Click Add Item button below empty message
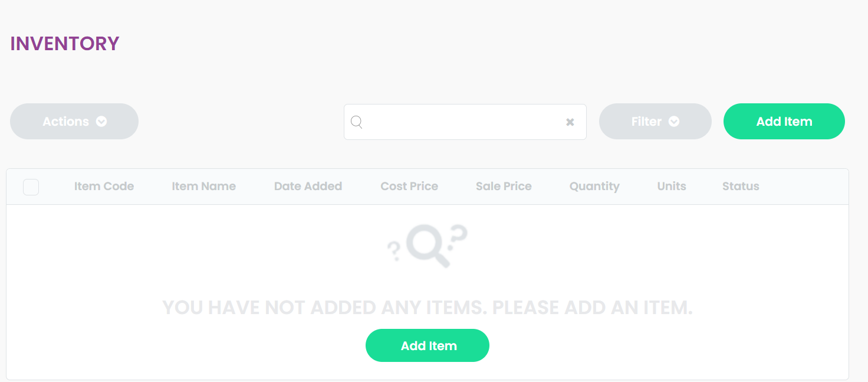The width and height of the screenshot is (868, 382). 428,345
